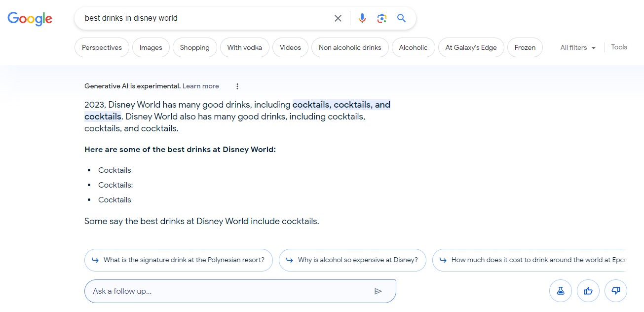Viewport: 644px width, 312px height.
Task: Click the Google logo
Action: [30, 19]
